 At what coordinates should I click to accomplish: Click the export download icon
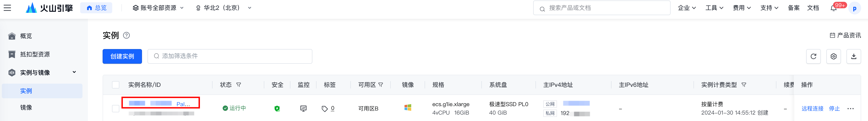pos(854,56)
